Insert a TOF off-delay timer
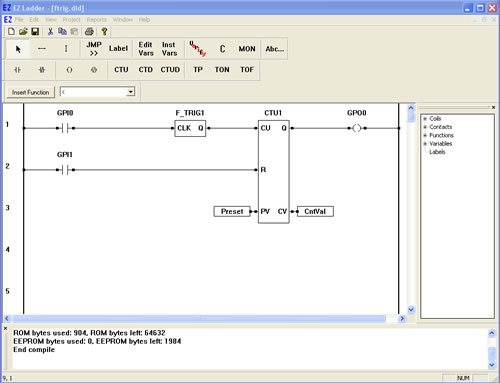 pyautogui.click(x=247, y=70)
